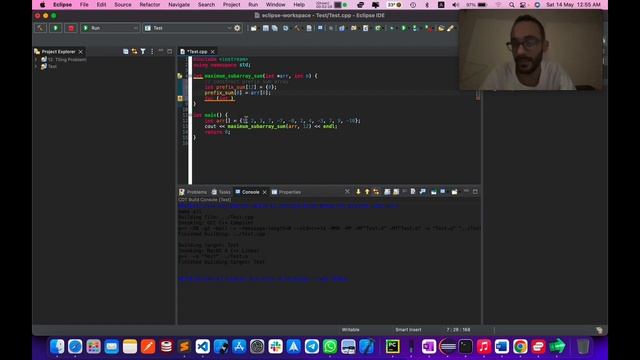Viewport: 640px width, 360px height.
Task: Open Visual Studio Code from the Dock
Action: [x=202, y=347]
